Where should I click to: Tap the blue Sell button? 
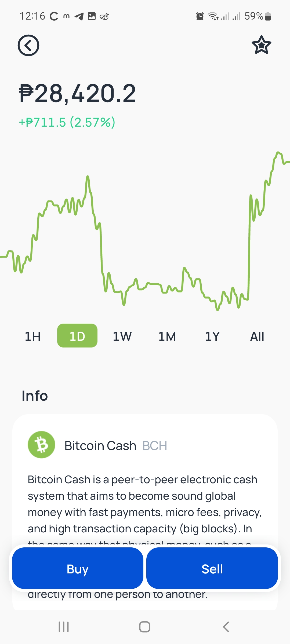click(212, 568)
